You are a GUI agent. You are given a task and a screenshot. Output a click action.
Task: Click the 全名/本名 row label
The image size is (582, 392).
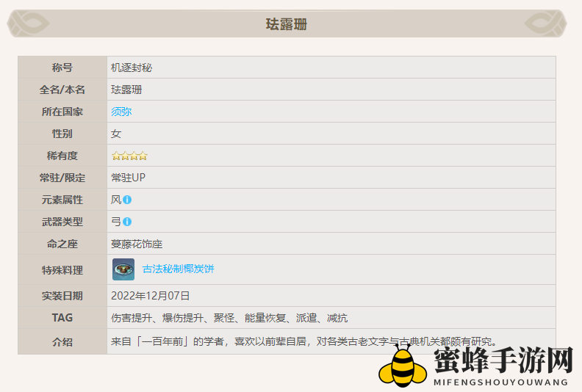(62, 90)
